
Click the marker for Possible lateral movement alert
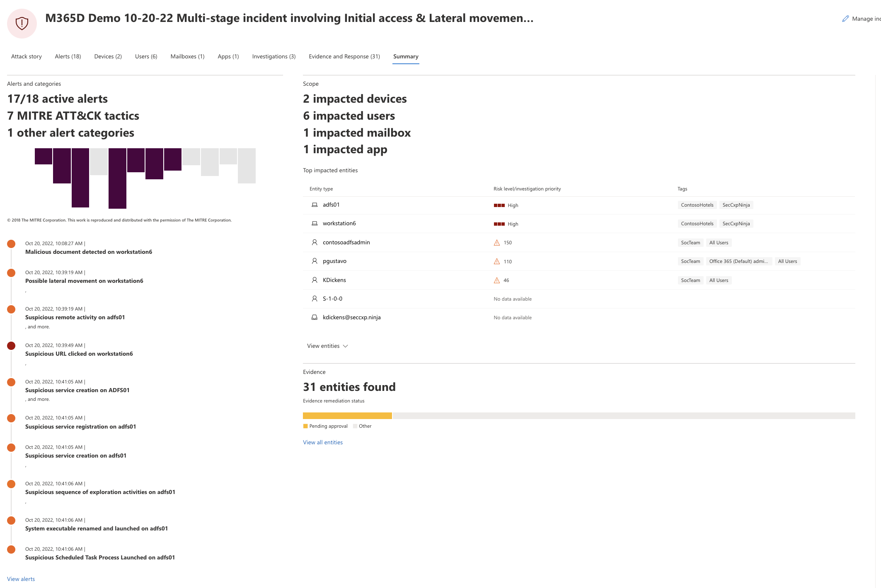coord(11,273)
